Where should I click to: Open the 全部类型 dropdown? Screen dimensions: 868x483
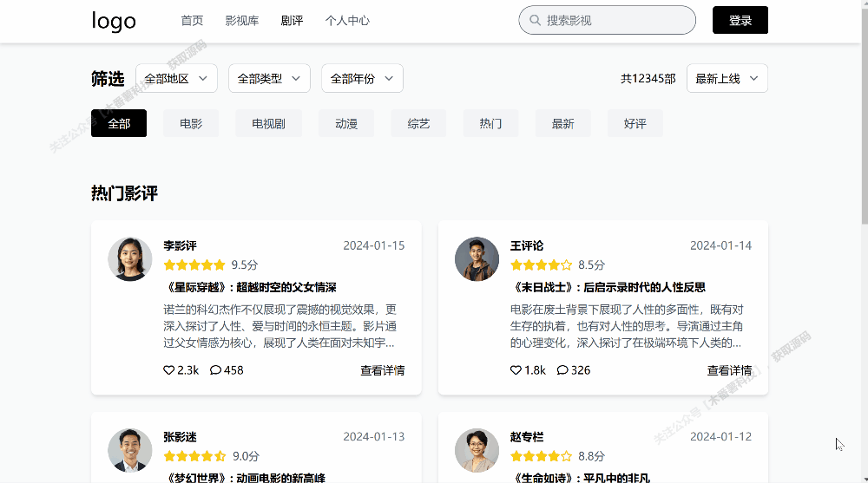click(270, 79)
